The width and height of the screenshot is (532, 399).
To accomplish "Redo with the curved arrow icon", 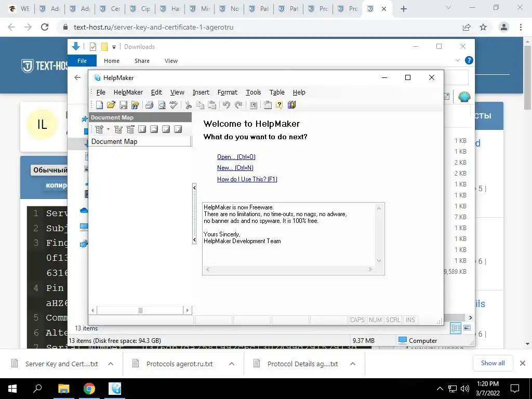I will [x=238, y=105].
